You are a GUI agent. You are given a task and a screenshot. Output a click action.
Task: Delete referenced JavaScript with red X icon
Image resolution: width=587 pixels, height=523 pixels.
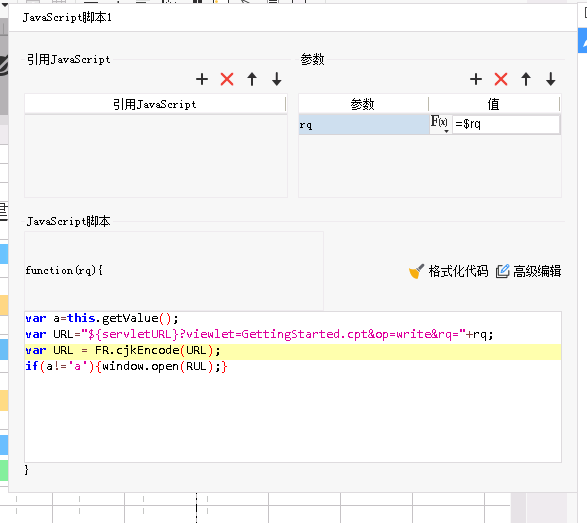(227, 79)
